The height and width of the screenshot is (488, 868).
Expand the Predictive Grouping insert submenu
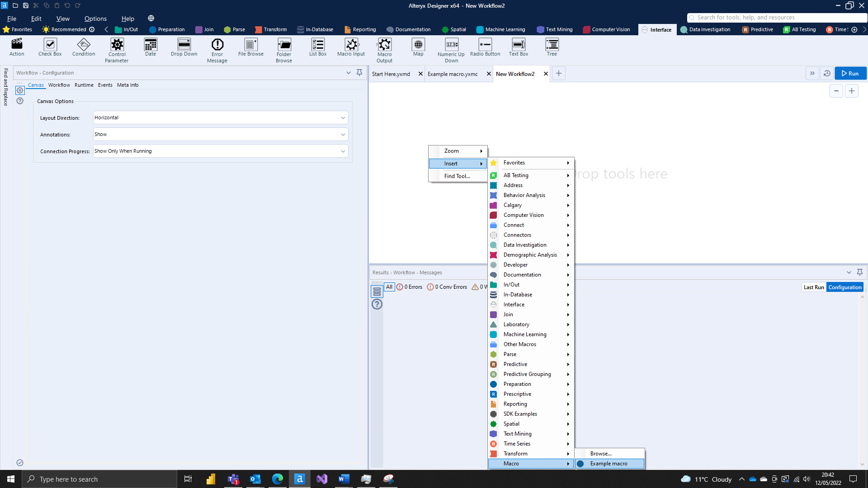[x=530, y=374]
